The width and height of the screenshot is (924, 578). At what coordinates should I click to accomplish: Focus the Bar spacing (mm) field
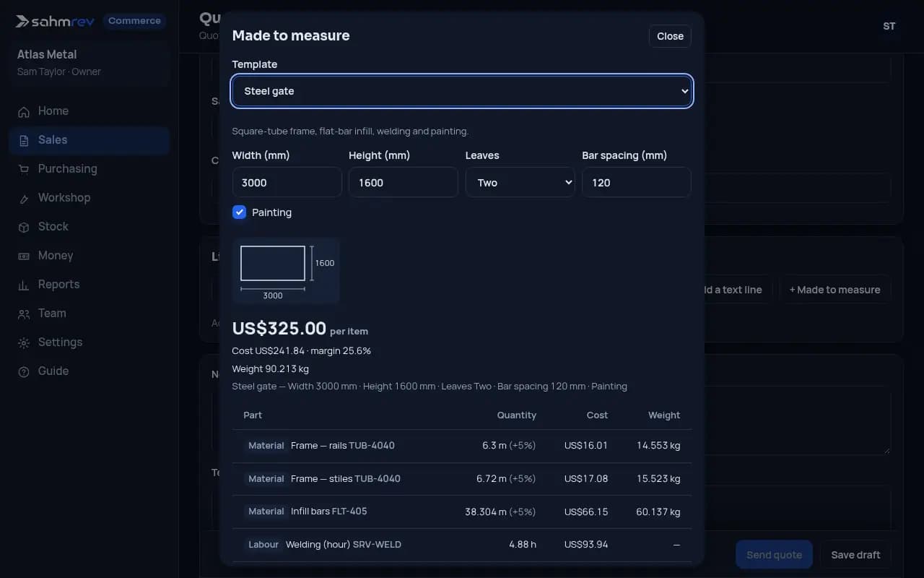point(637,183)
